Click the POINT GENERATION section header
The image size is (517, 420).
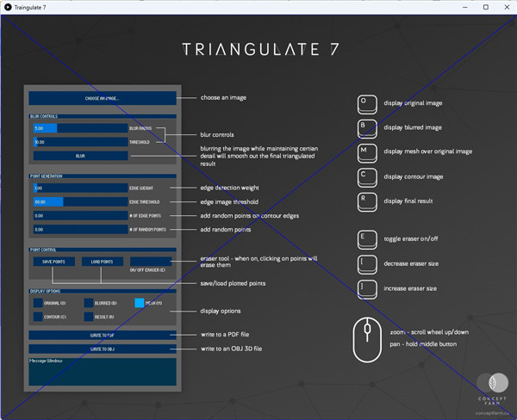point(103,176)
